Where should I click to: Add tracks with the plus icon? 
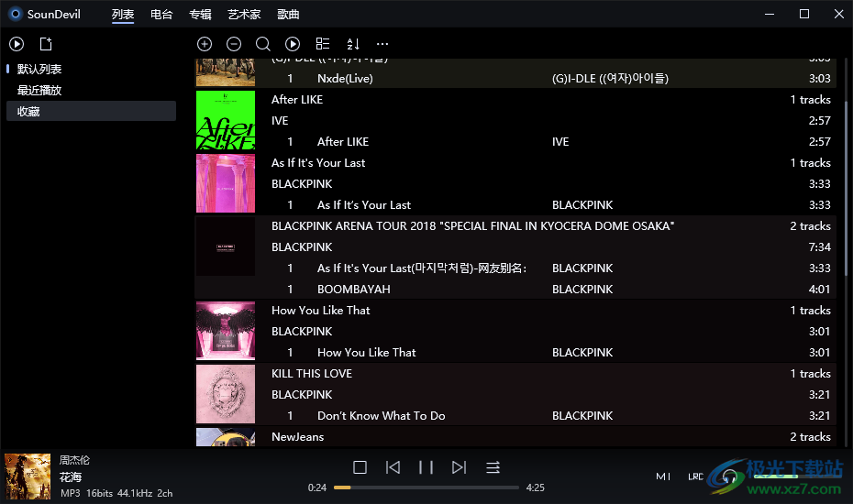click(x=205, y=44)
